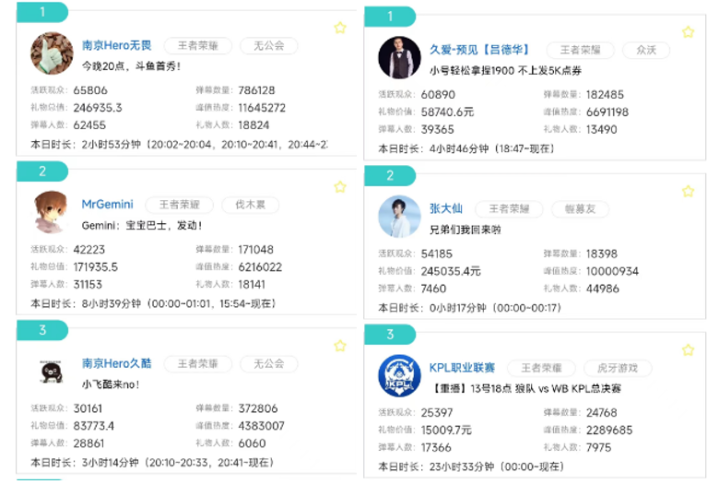Select the 虎牙游戏 guild tag
This screenshot has width=719, height=484.
pos(617,368)
